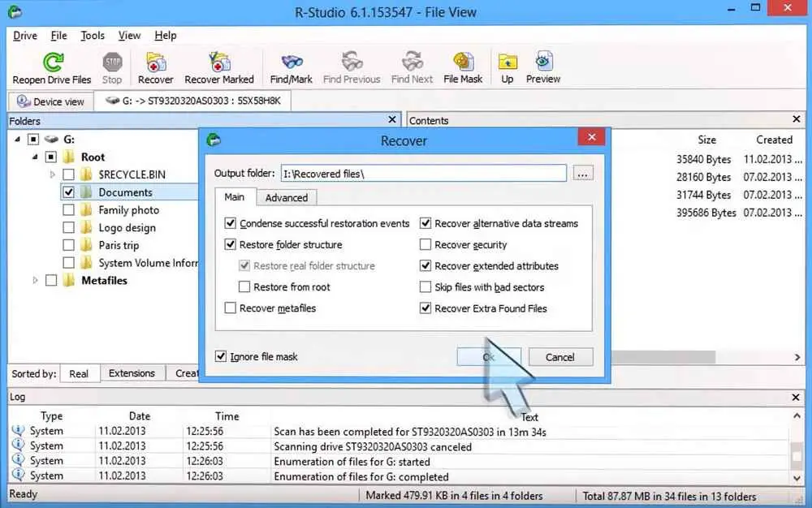The height and width of the screenshot is (508, 812).
Task: Click the Contents horizontal scrollbar right arrow
Action: tap(797, 357)
